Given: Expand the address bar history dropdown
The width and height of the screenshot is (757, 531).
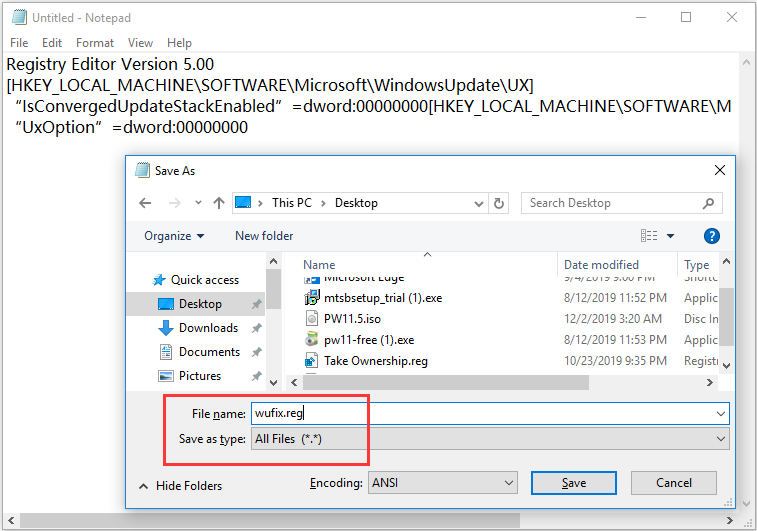Looking at the screenshot, I should click(x=478, y=203).
